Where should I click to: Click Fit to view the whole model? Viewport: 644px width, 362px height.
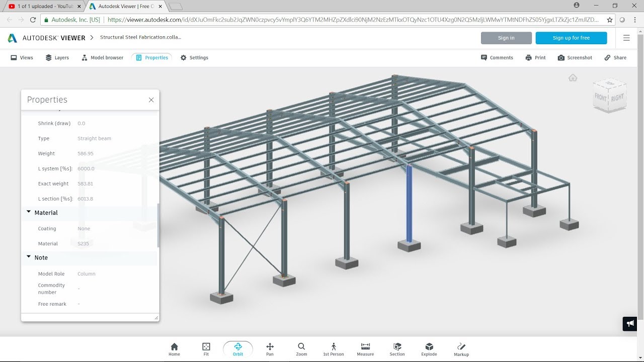point(206,348)
